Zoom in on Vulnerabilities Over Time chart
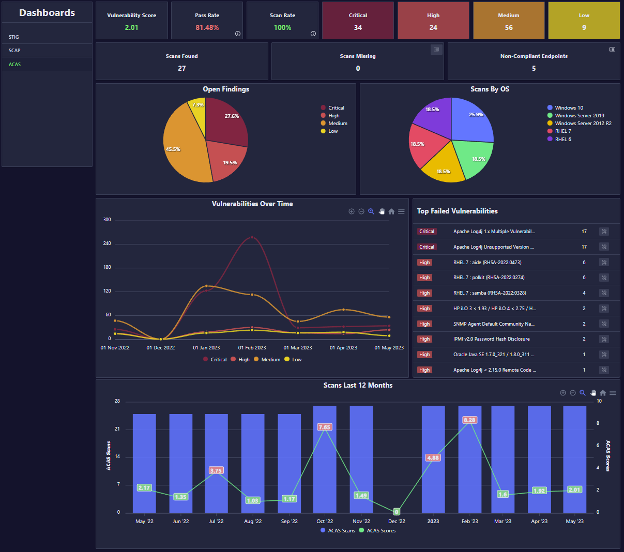This screenshot has width=624, height=552. [x=352, y=211]
